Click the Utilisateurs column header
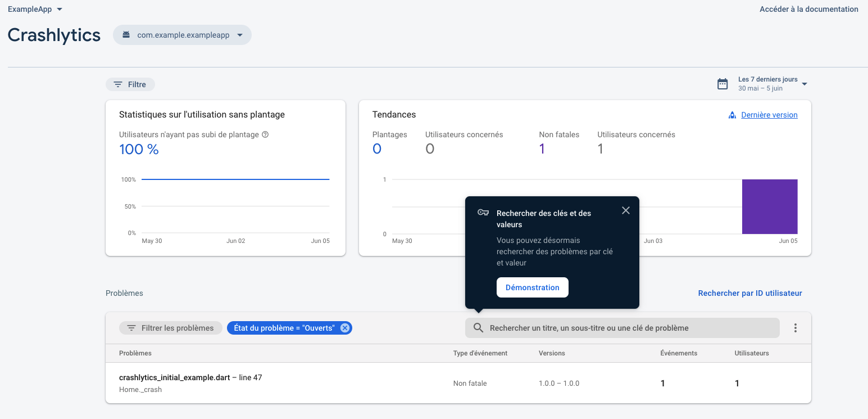Image resolution: width=868 pixels, height=419 pixels. (752, 353)
